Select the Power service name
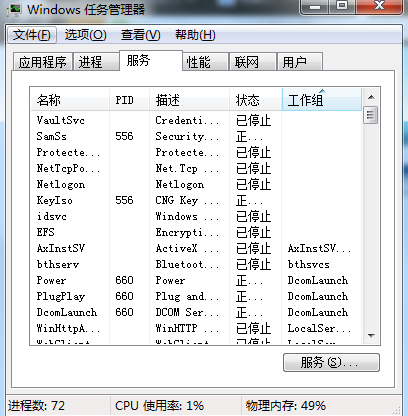This screenshot has height=416, width=408. coord(51,280)
